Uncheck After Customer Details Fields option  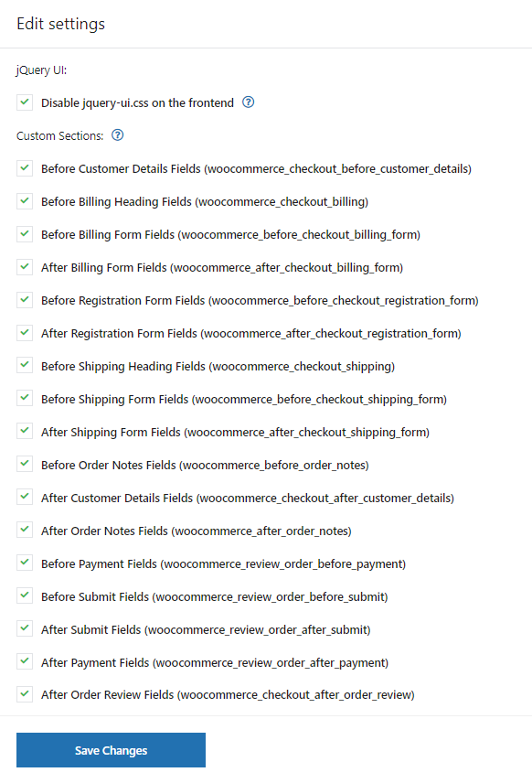(25, 498)
